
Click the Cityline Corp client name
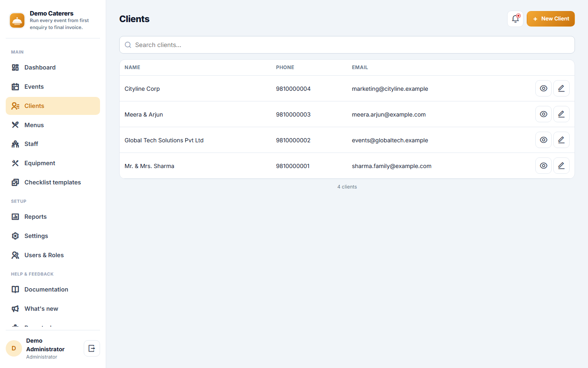click(142, 89)
